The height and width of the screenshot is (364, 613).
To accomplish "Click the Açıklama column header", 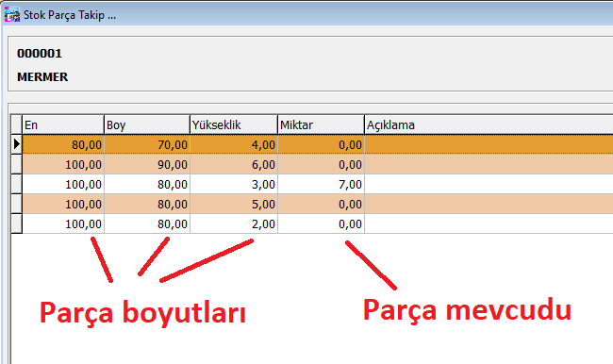I will (489, 125).
